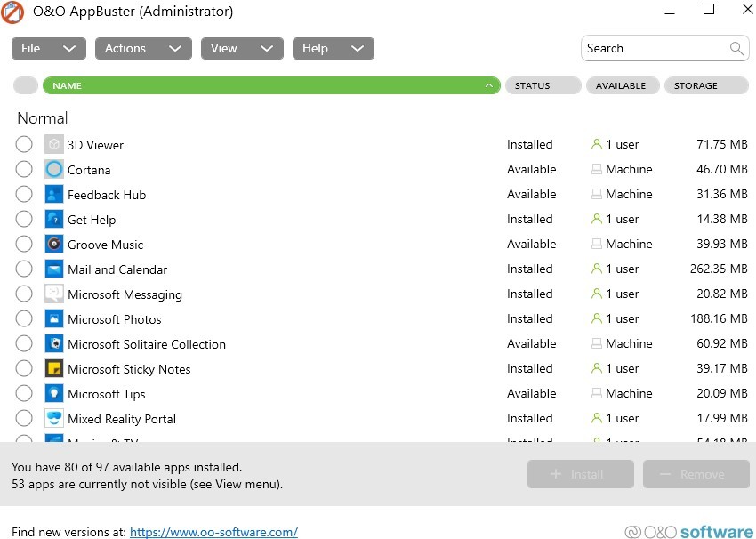The width and height of the screenshot is (756, 539).
Task: Click the Mixed Reality Portal icon
Action: pyautogui.click(x=54, y=418)
